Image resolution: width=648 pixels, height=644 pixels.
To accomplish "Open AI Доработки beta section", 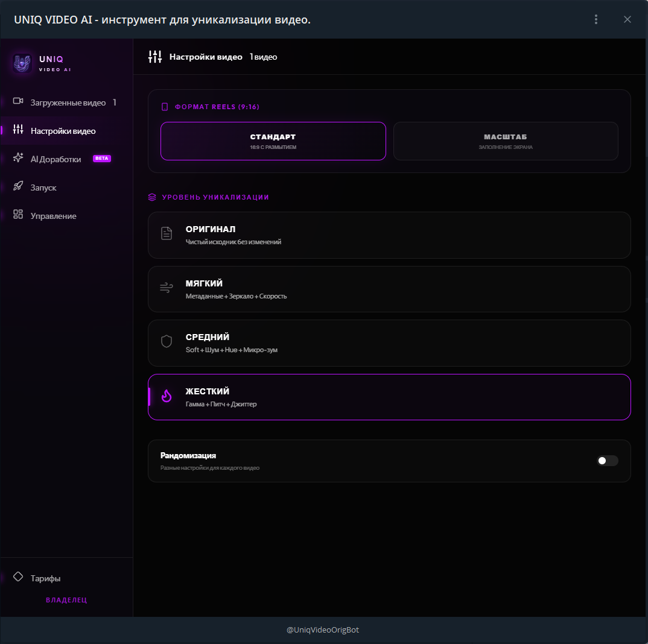I will 56,159.
